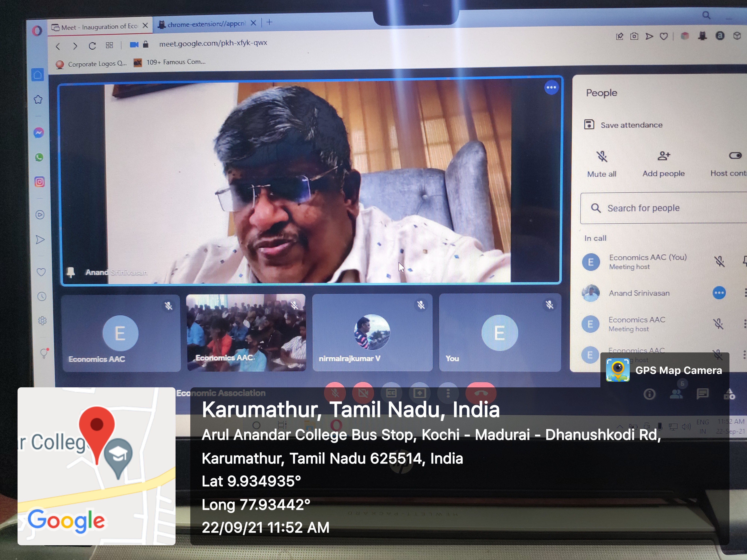Switch to the Meet - Inauguration tab

click(x=100, y=27)
